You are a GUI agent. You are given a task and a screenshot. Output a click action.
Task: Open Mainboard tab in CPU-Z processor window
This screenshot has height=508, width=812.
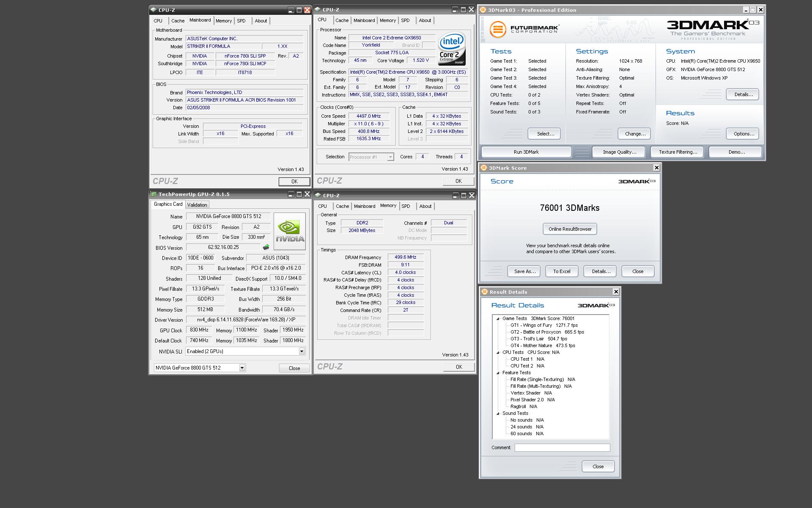pyautogui.click(x=364, y=20)
